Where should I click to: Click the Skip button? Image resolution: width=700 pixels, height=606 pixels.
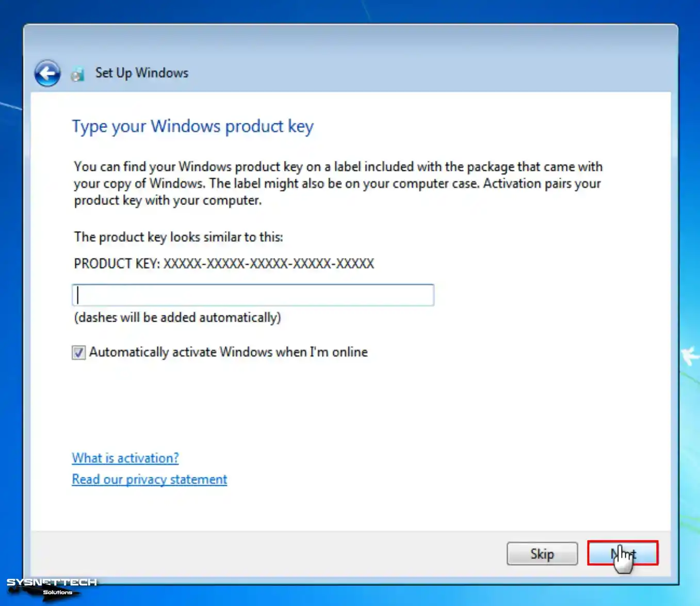(542, 553)
